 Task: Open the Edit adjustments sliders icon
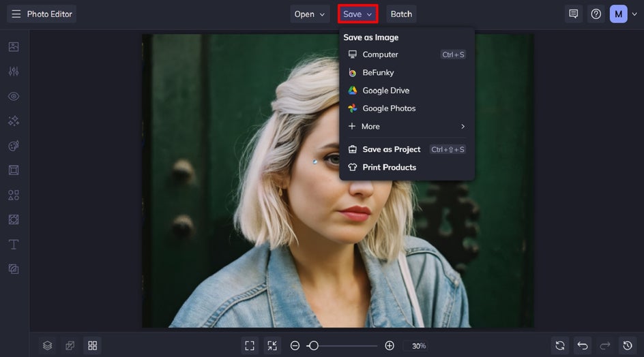[x=14, y=72]
